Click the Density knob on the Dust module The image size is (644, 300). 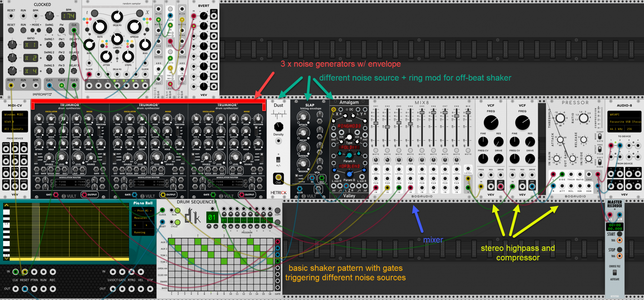pos(278,127)
